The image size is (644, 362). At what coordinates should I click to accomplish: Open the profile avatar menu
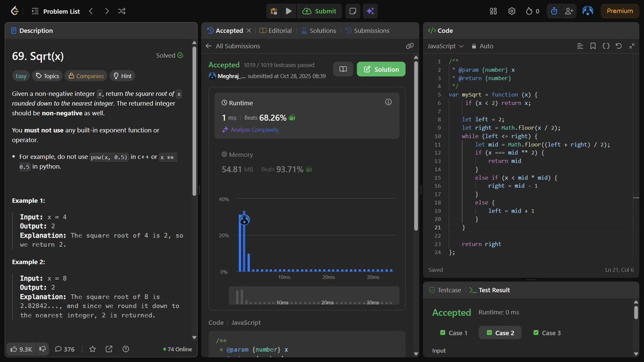(588, 11)
